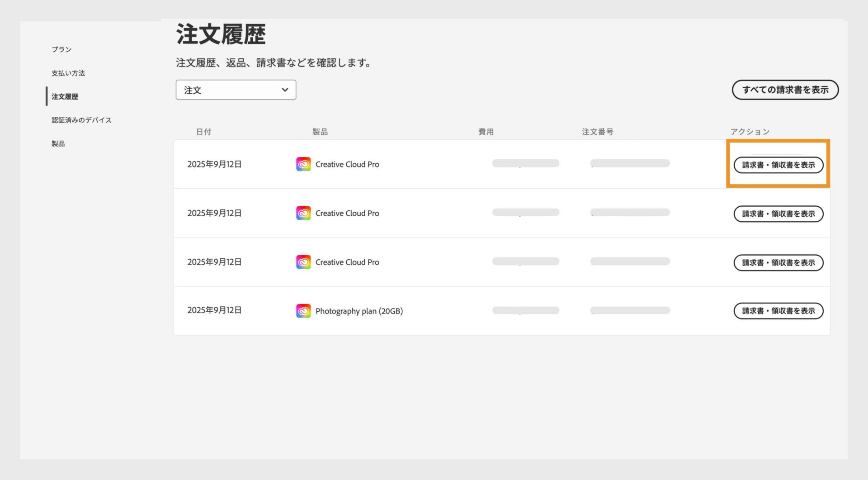Open 認証済みのデバイス in the sidebar
Viewport: 868px width, 480px height.
coord(81,120)
